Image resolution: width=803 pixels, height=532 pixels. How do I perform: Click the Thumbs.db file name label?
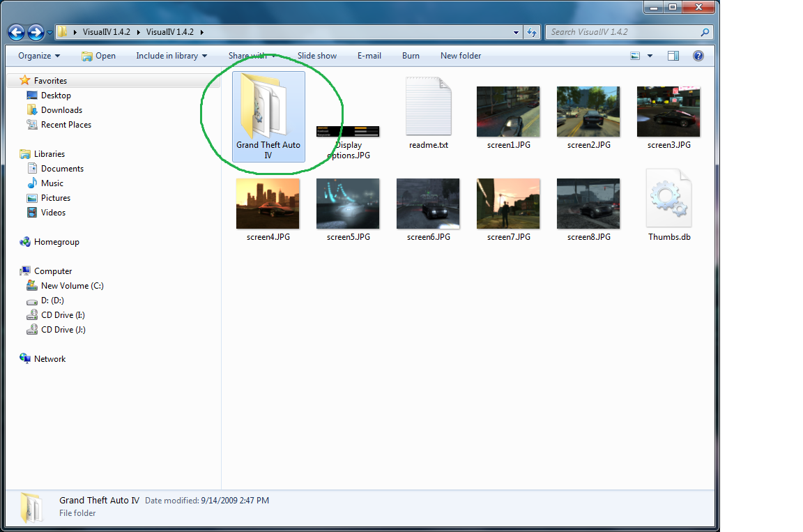669,237
